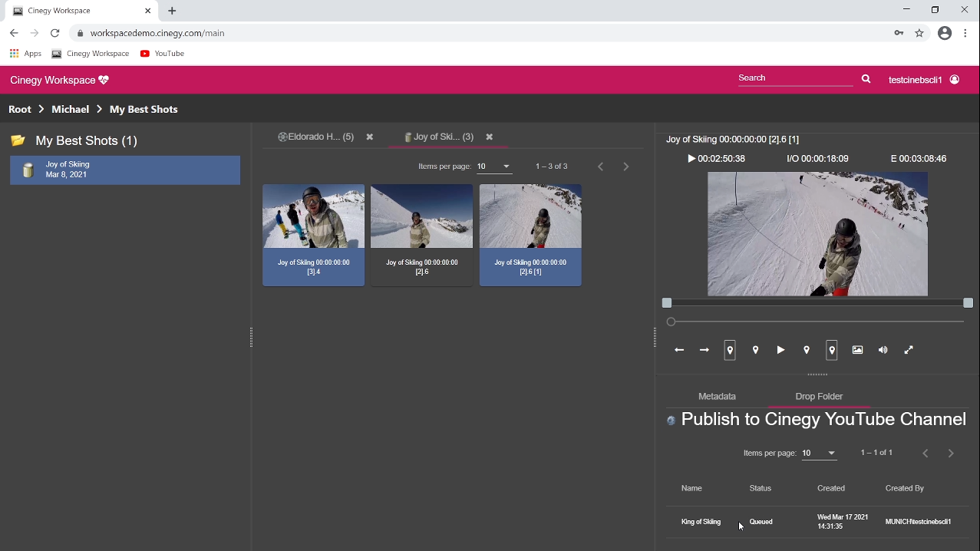
Task: Select Joy of Skiing [3].4 clip thumbnail
Action: [313, 235]
